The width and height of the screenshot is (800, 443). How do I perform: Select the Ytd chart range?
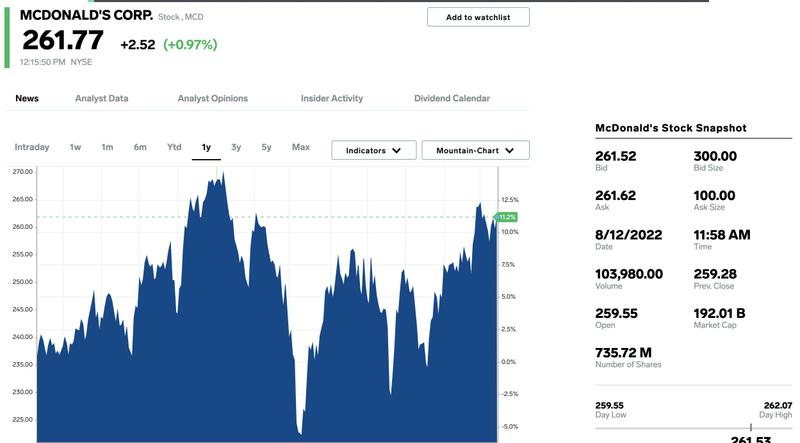174,147
